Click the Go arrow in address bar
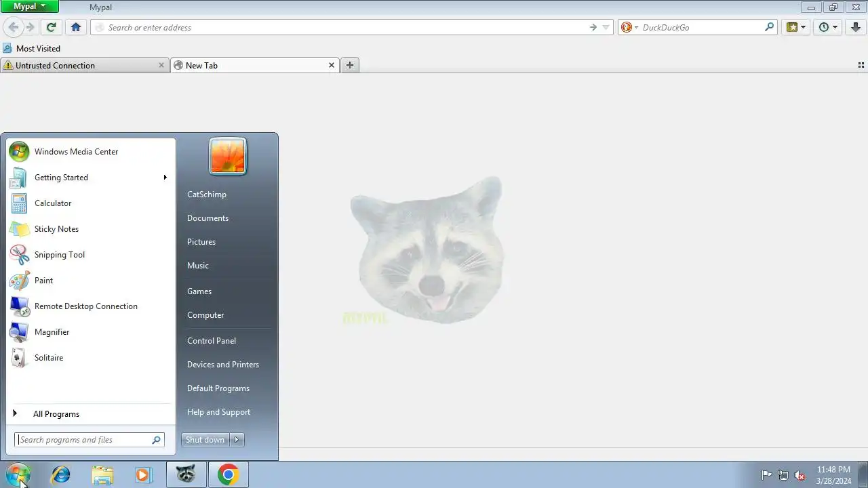Viewport: 868px width, 488px height. [x=593, y=27]
